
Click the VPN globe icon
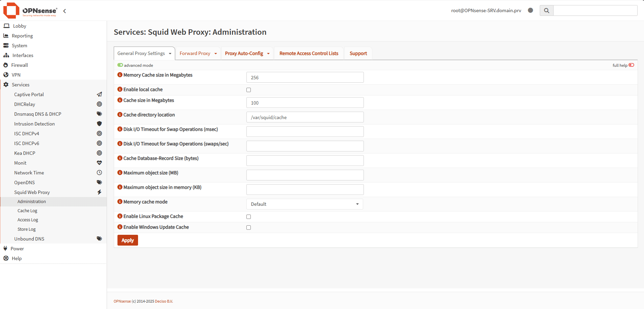click(6, 75)
